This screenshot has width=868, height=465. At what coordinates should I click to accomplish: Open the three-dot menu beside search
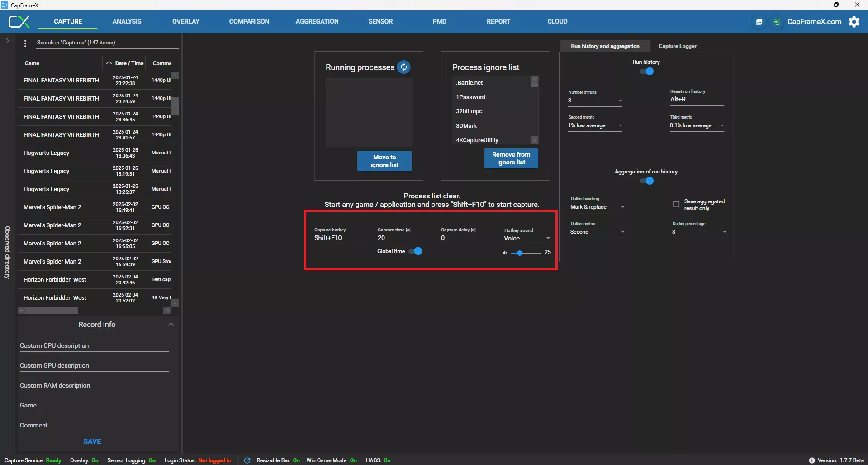(x=25, y=43)
